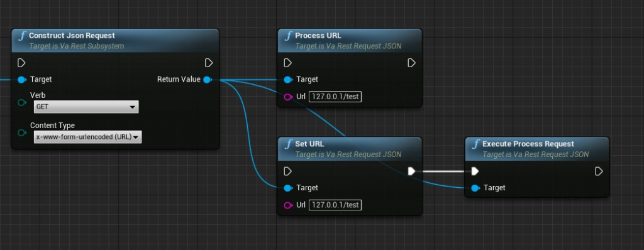Image resolution: width=644 pixels, height=250 pixels.
Task: Click the Execute Process Request function icon
Action: click(x=476, y=144)
